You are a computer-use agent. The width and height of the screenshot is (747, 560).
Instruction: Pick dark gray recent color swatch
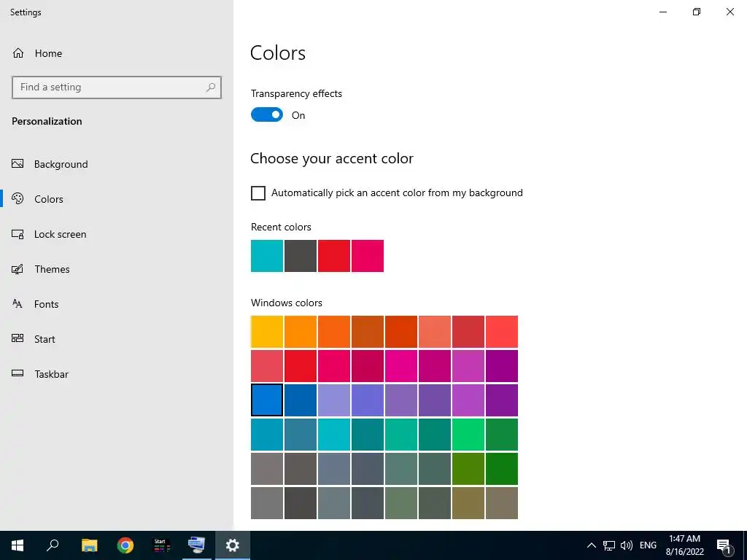[x=300, y=256]
